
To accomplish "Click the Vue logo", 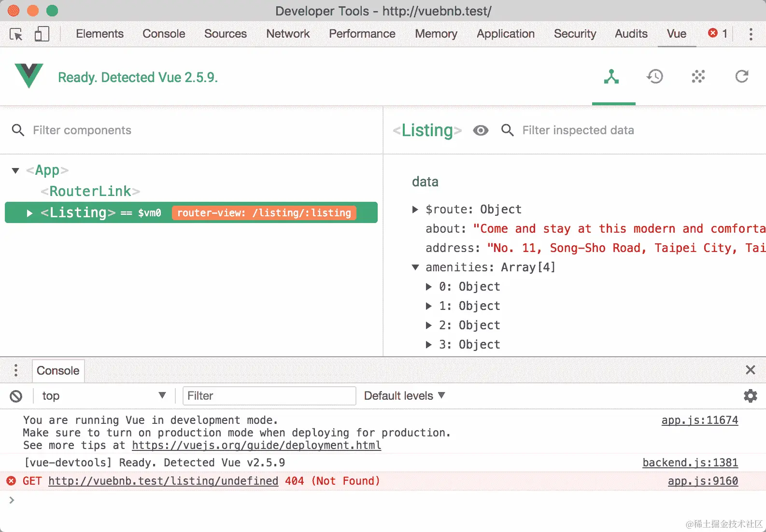I will pos(29,76).
